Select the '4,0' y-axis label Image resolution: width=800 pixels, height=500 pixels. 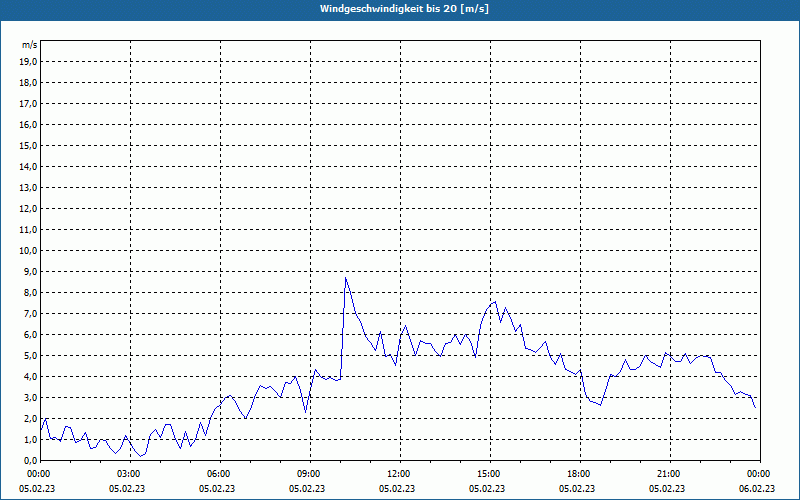[30, 377]
